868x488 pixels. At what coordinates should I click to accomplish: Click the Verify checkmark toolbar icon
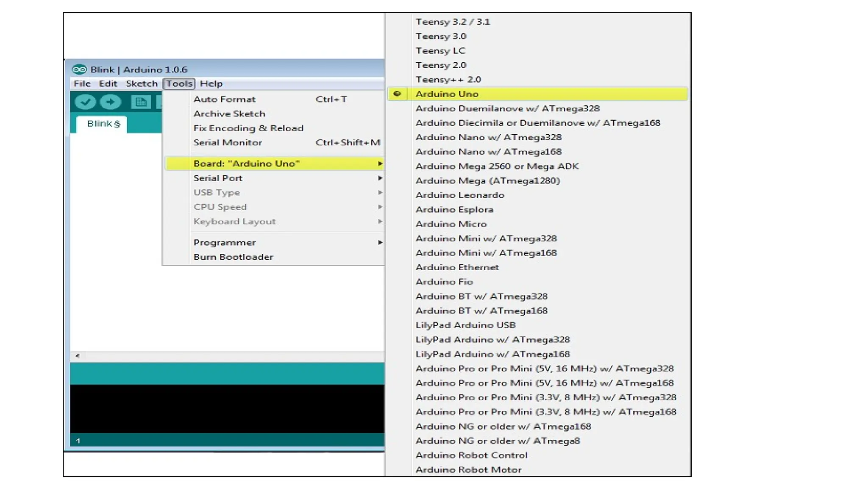click(x=85, y=102)
